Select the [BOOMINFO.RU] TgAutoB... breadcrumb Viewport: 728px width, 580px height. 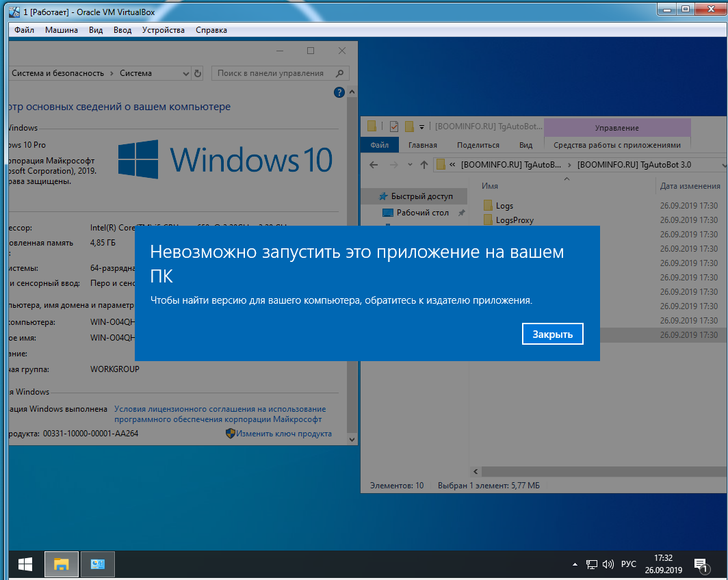(510, 165)
